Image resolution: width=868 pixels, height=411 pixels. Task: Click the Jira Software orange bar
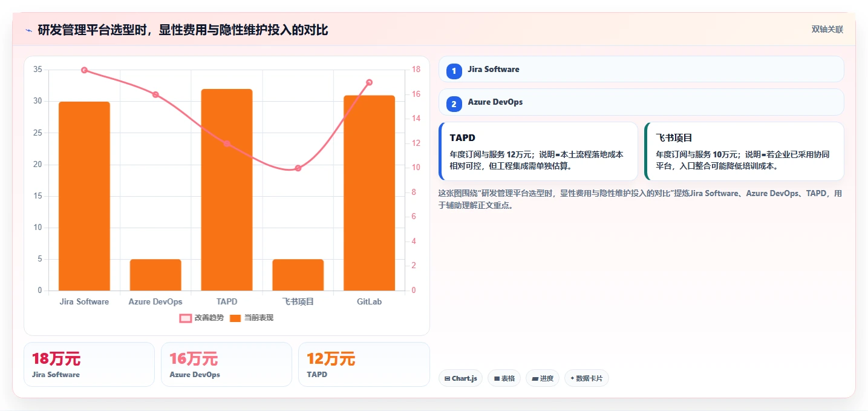coord(84,196)
